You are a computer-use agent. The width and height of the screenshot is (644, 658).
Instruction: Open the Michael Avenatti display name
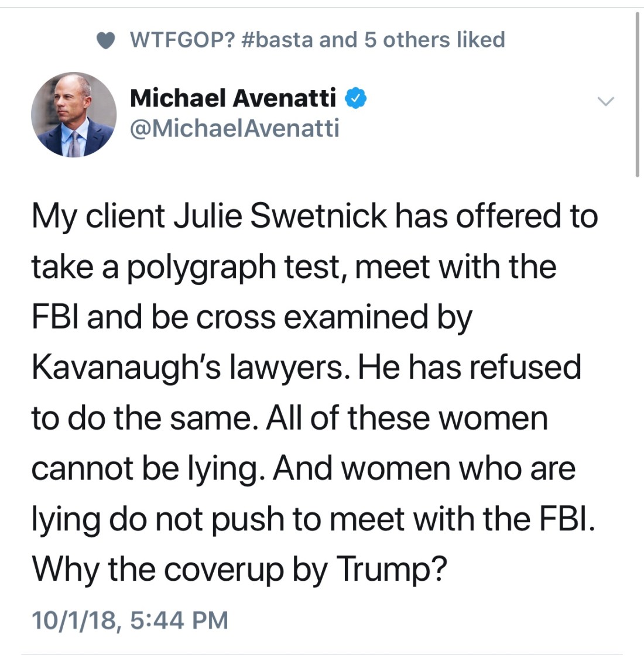(x=233, y=98)
